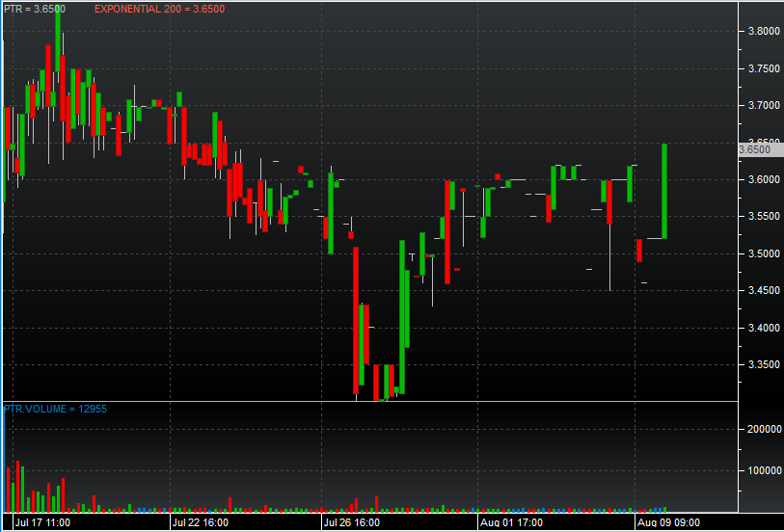Image resolution: width=784 pixels, height=532 pixels.
Task: Click the PTR = 3.6500 symbol label
Action: point(36,9)
